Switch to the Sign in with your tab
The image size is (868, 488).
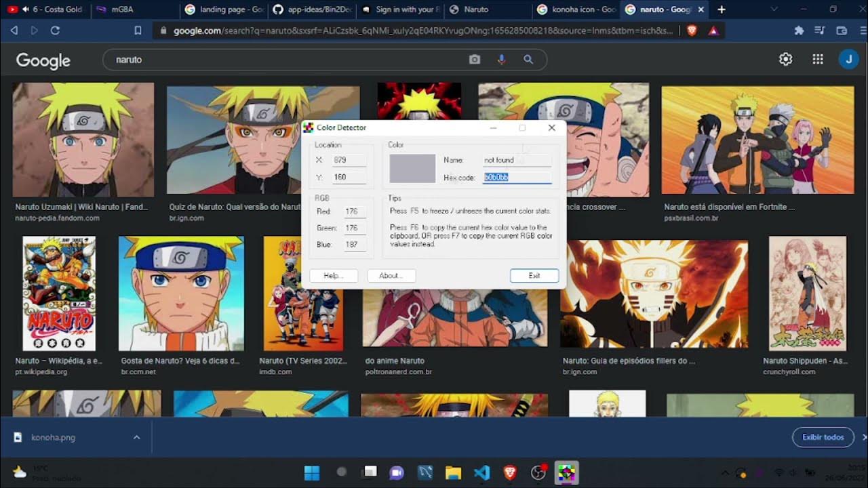coord(400,9)
